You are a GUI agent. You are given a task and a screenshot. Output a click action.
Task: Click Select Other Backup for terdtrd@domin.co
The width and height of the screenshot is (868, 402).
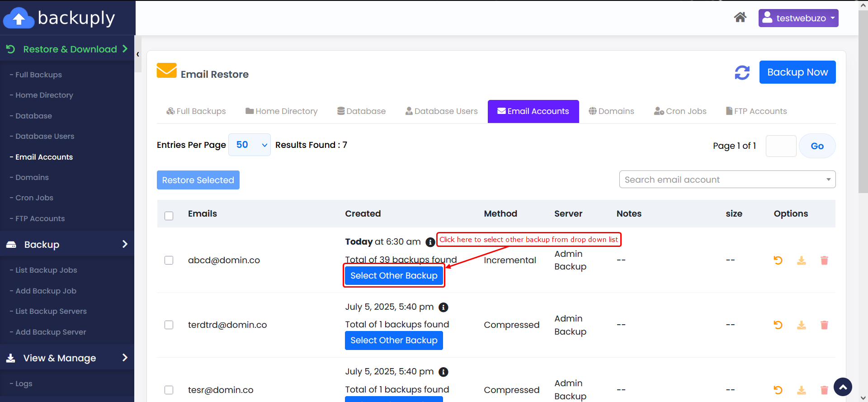pos(394,341)
